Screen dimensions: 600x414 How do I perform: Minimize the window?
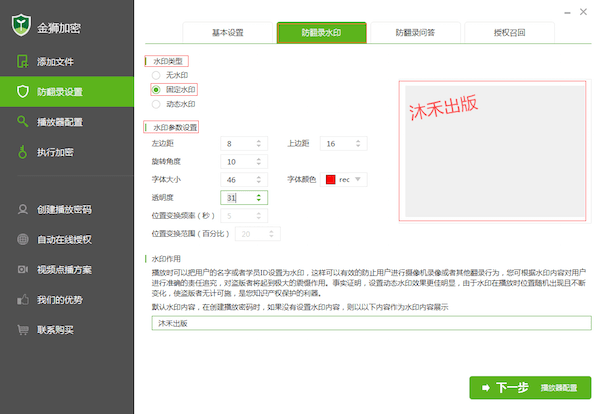point(567,13)
